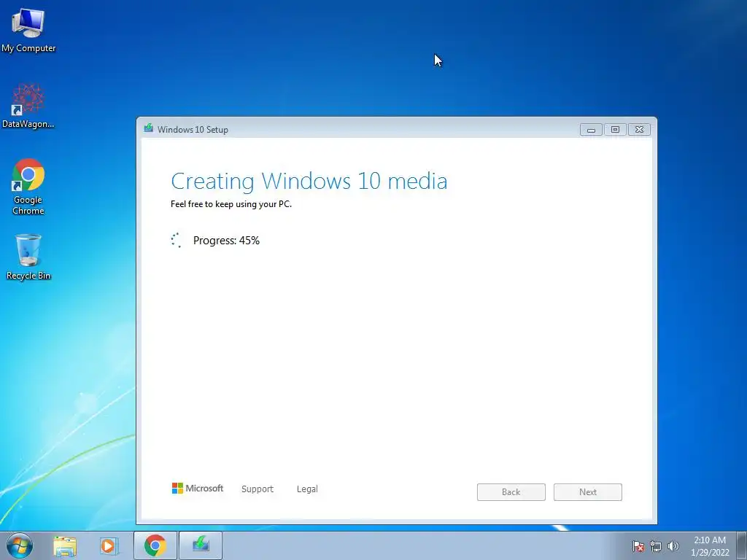Click the Show desktop strip beside the clock
The image size is (747, 560).
click(742, 546)
